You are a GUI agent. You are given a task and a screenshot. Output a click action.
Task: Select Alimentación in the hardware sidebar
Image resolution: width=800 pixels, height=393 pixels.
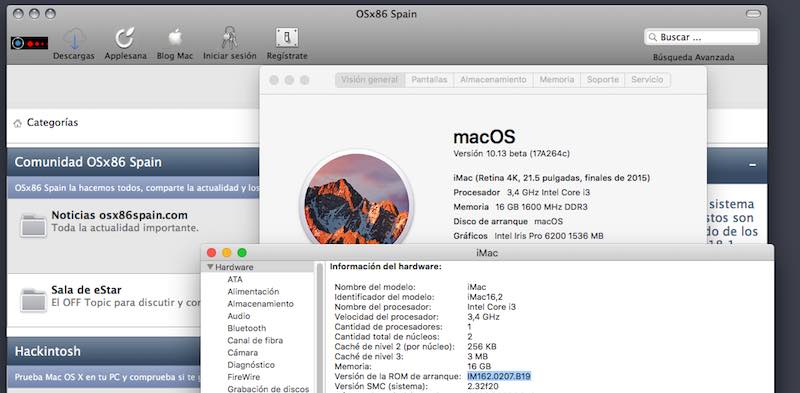pos(253,292)
